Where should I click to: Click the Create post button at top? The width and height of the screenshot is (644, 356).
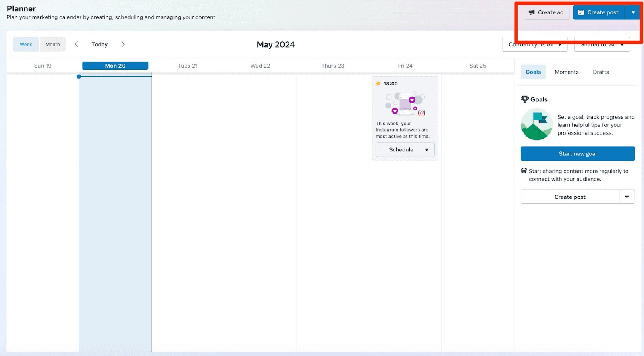[x=598, y=12]
